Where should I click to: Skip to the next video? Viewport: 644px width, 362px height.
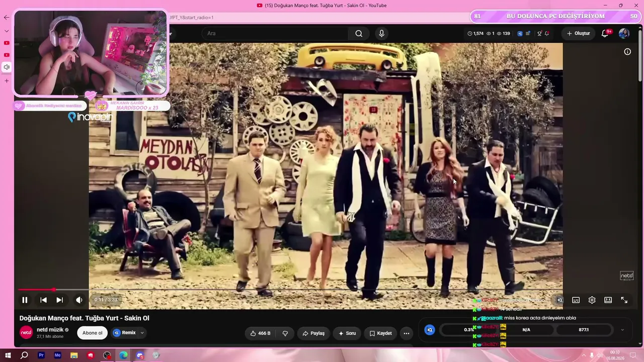coord(59,300)
